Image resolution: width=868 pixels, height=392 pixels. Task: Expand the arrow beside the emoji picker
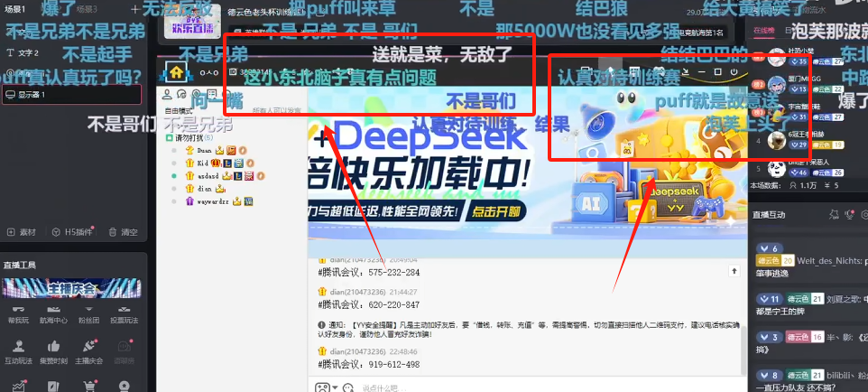click(335, 388)
